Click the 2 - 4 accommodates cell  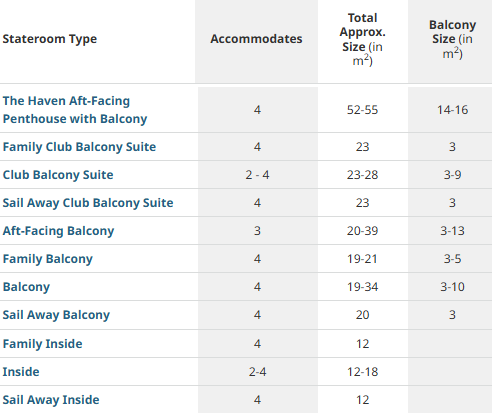[x=257, y=175]
